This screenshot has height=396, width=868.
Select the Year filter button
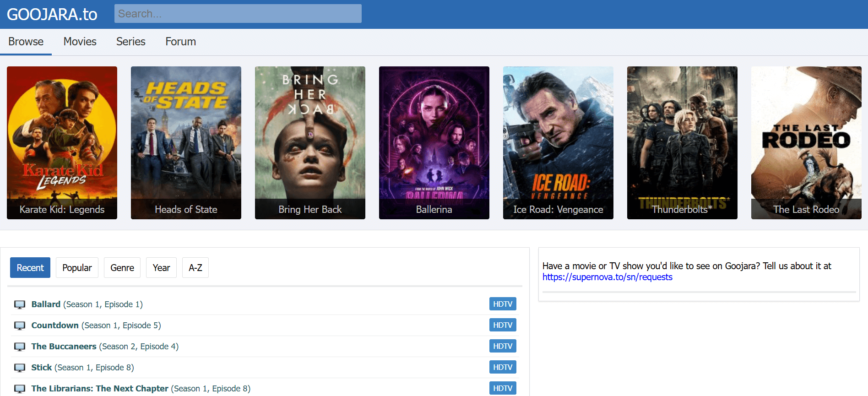161,268
